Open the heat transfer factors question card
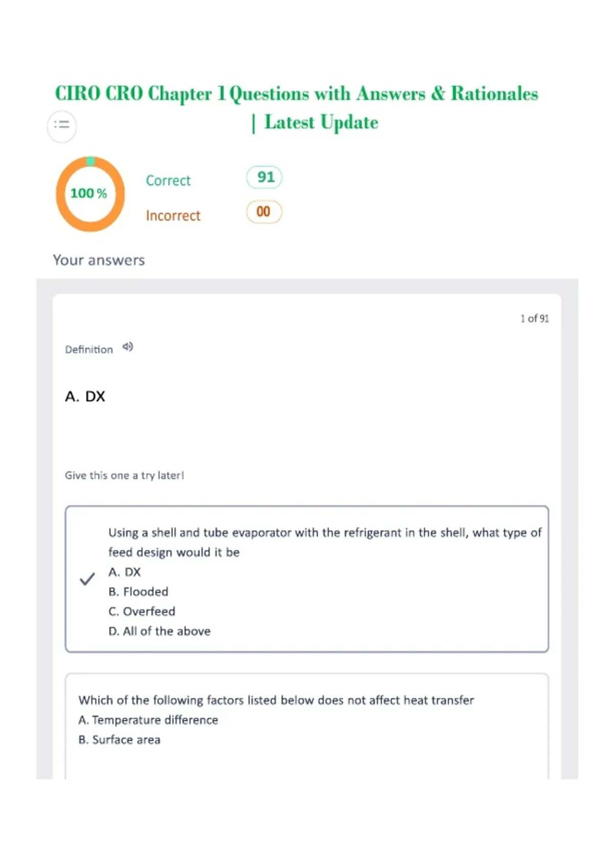This screenshot has width=613, height=868. [307, 726]
